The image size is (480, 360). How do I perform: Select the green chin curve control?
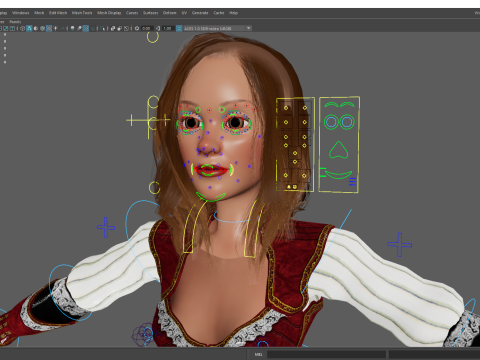211,197
